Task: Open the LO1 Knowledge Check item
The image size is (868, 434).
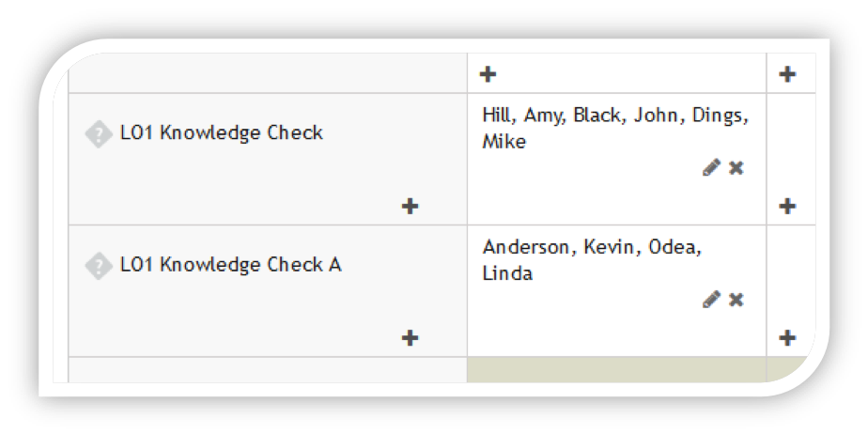Action: point(221,133)
